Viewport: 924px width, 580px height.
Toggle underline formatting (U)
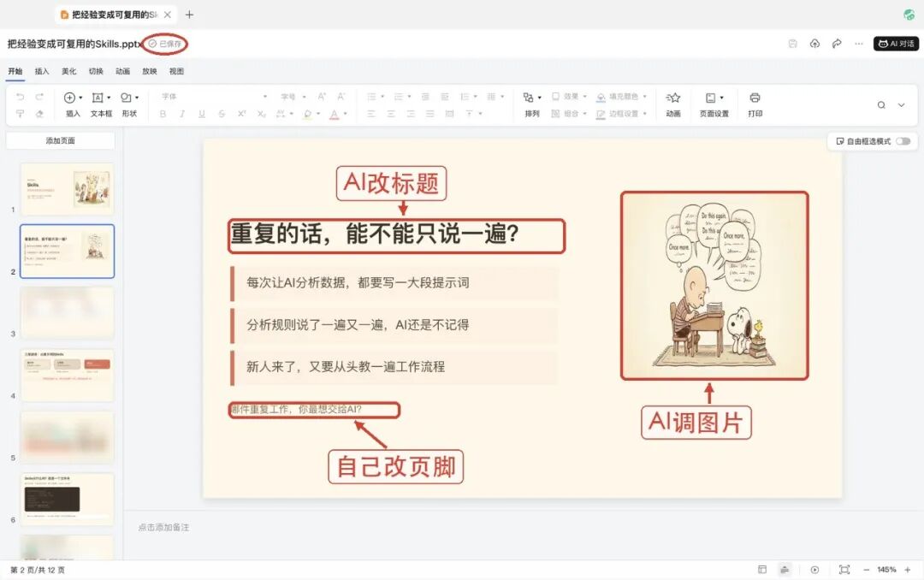coord(202,114)
